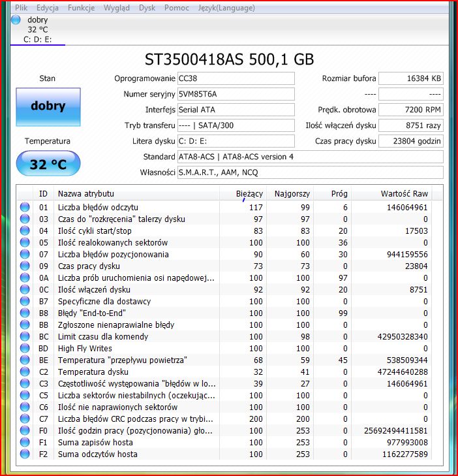Click the power-on count field 8751 razy

410,125
